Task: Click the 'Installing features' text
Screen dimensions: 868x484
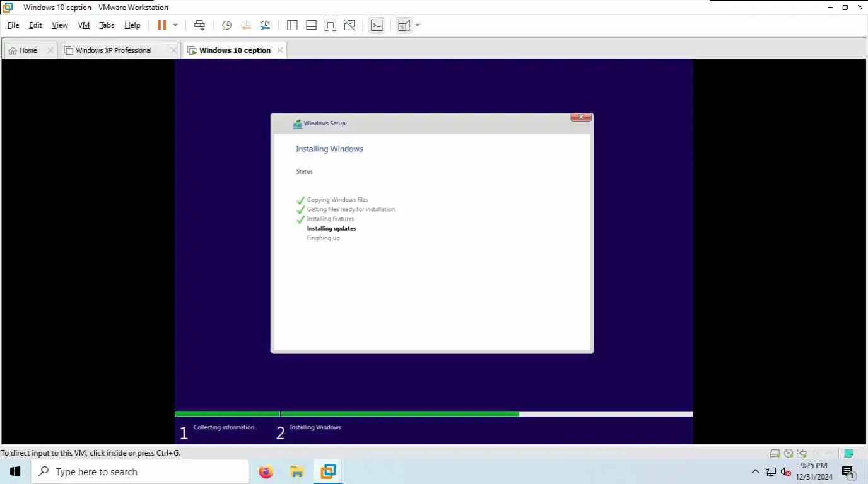Action: click(330, 219)
